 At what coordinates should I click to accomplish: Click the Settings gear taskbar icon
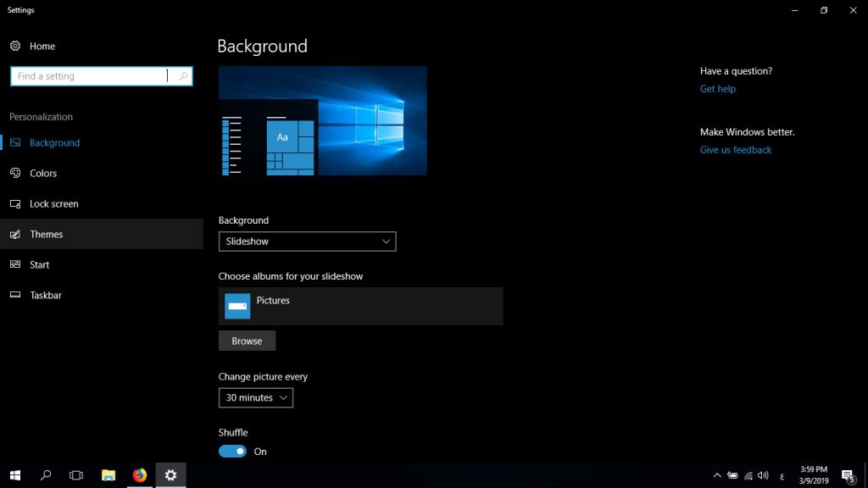(x=171, y=475)
